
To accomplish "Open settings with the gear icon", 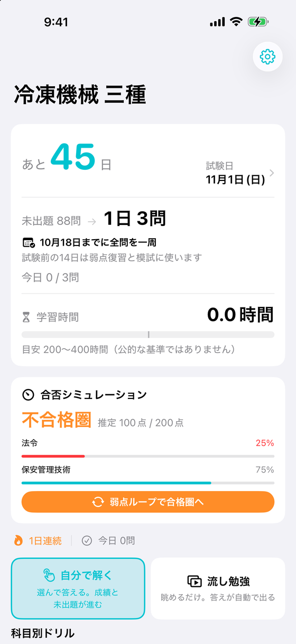I will [x=267, y=56].
